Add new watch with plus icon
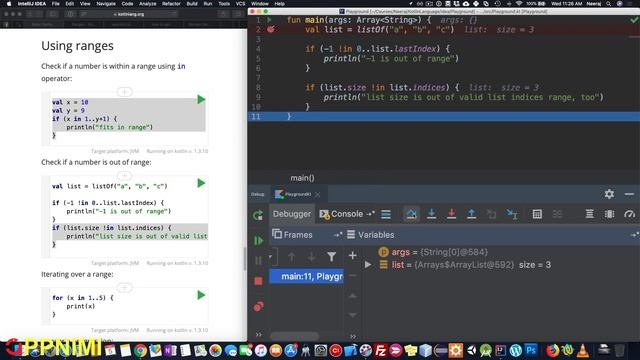 point(353,256)
